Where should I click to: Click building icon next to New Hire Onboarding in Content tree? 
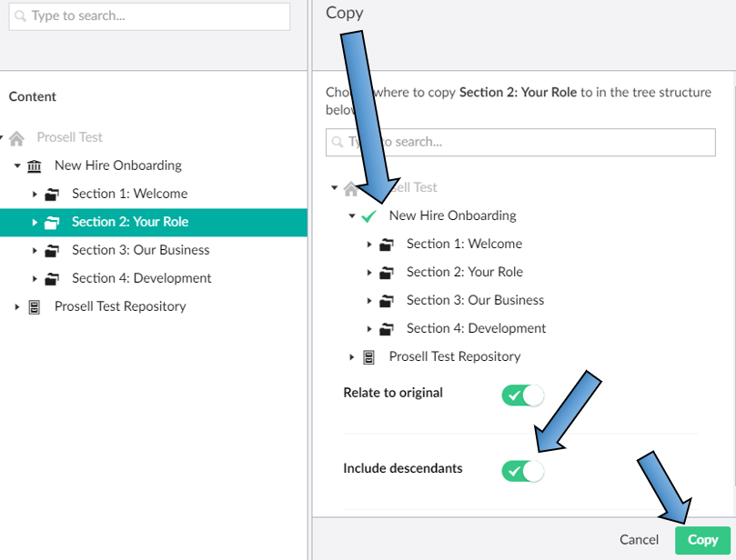[35, 165]
